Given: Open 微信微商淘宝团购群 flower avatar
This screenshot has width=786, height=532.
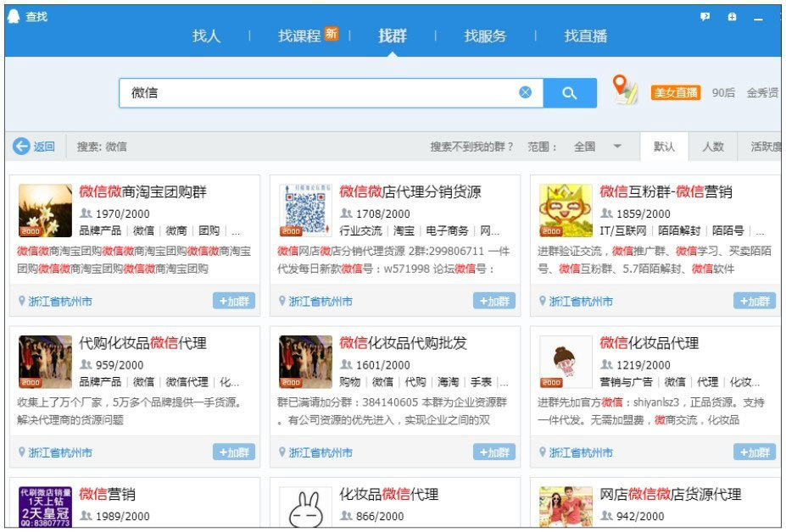Looking at the screenshot, I should click(45, 210).
